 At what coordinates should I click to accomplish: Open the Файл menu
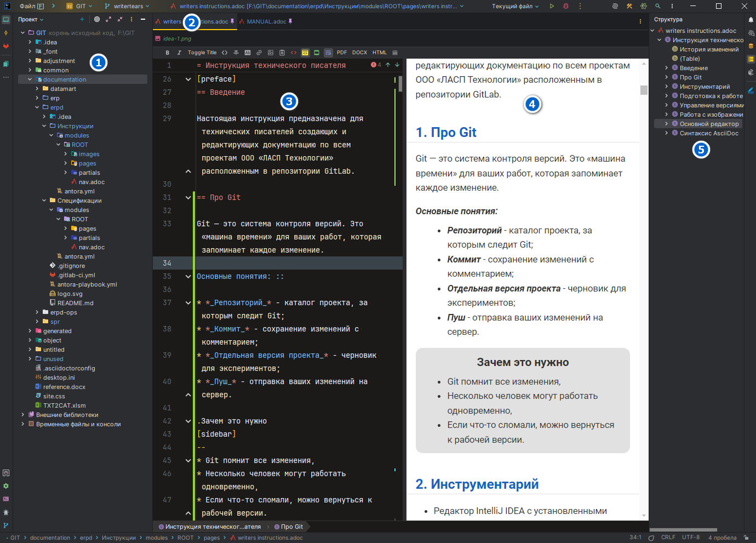coord(31,6)
